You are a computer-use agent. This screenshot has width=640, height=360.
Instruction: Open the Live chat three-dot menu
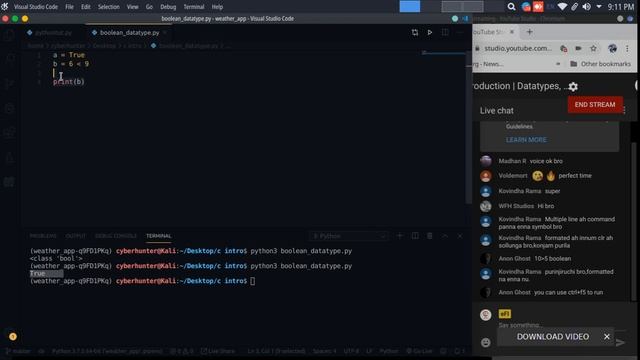click(x=625, y=110)
